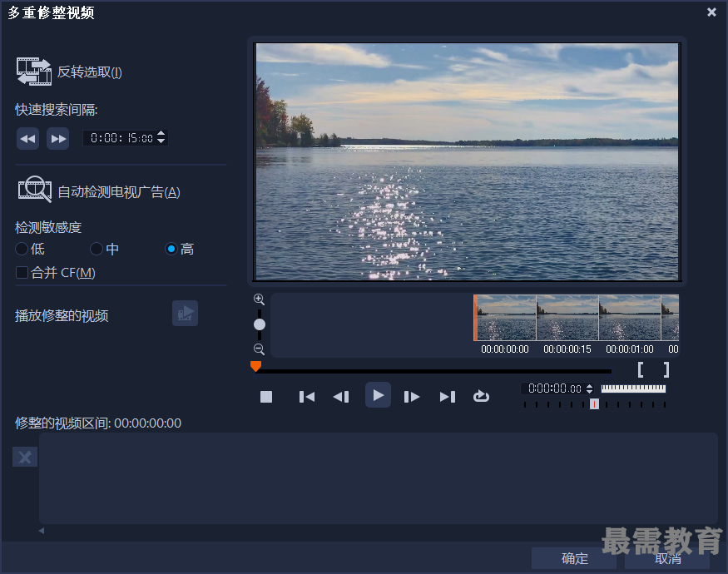The height and width of the screenshot is (574, 728).
Task: Click the play trimmed video icon
Action: 186,313
